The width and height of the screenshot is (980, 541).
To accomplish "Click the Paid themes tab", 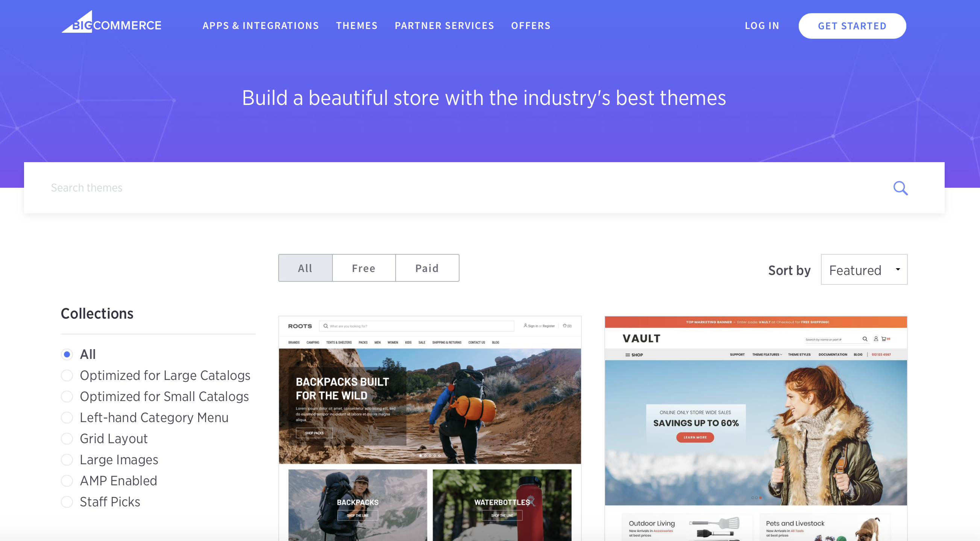I will (x=427, y=268).
